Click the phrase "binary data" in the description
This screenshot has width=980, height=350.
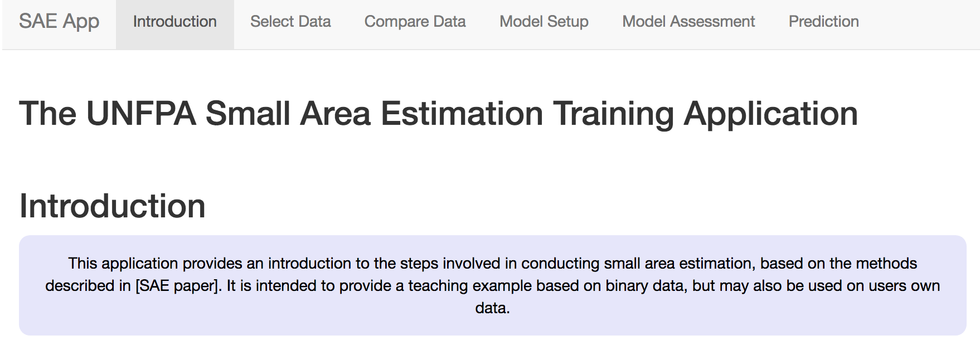click(638, 286)
